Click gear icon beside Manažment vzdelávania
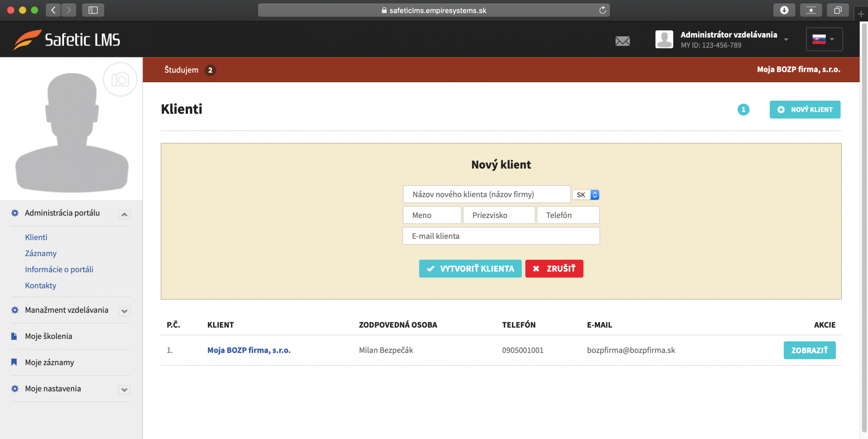 point(15,310)
